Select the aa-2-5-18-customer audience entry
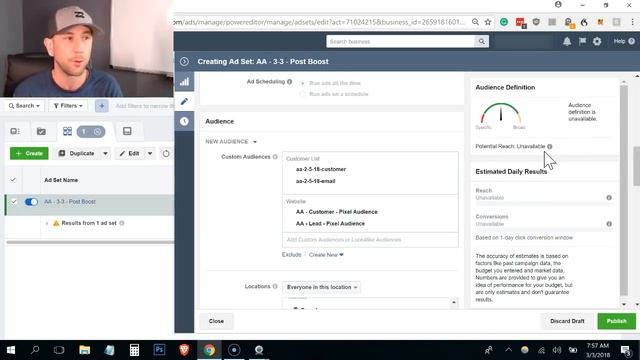Image resolution: width=640 pixels, height=360 pixels. point(321,169)
